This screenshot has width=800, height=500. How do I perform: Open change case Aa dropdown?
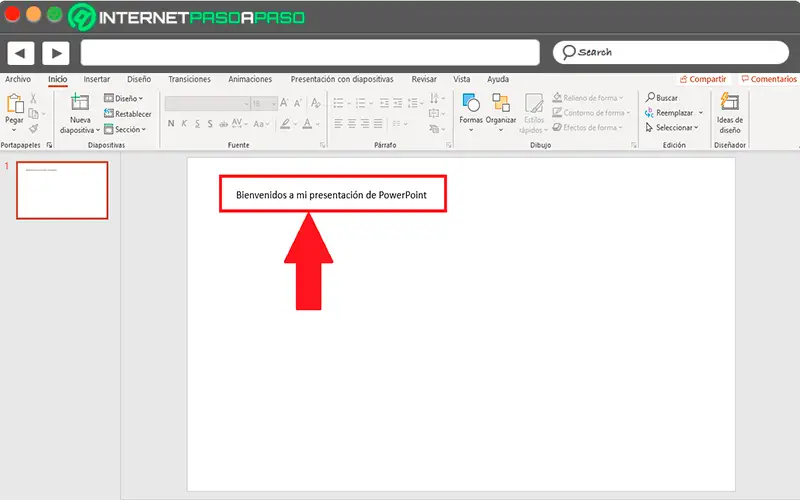pos(261,123)
